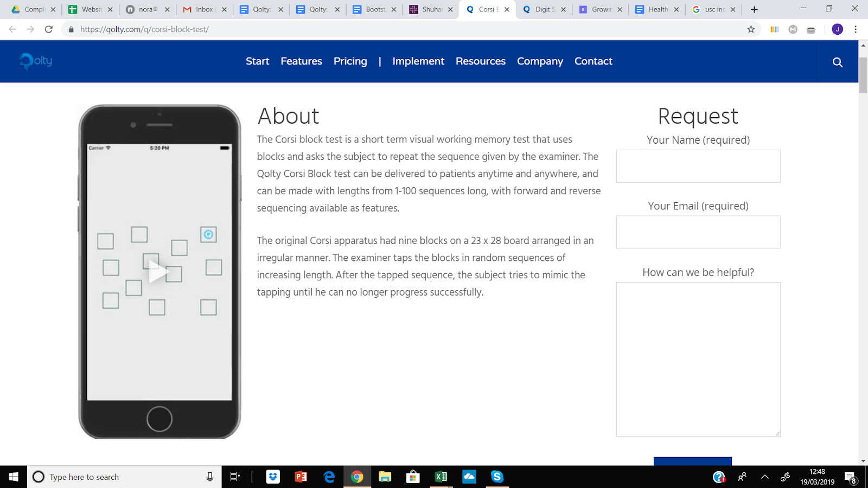
Task: Open a new browser tab
Action: [754, 9]
